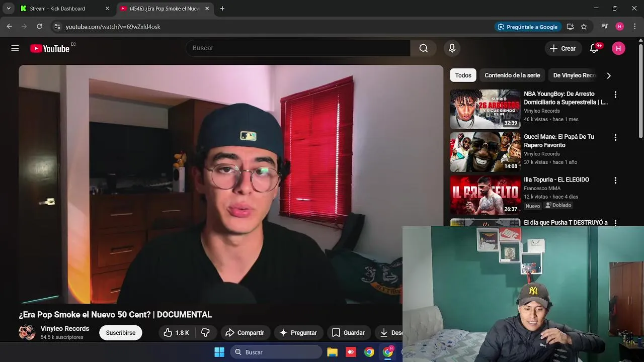The height and width of the screenshot is (362, 644).
Task: Click the Crear button
Action: pyautogui.click(x=562, y=48)
